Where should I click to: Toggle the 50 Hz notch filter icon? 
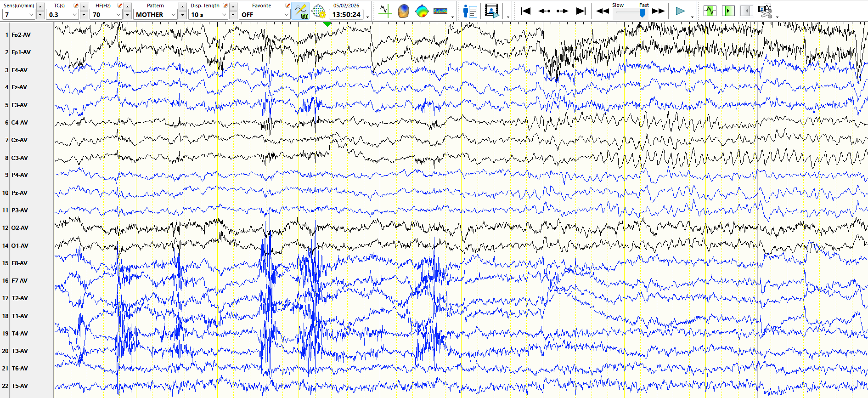301,11
